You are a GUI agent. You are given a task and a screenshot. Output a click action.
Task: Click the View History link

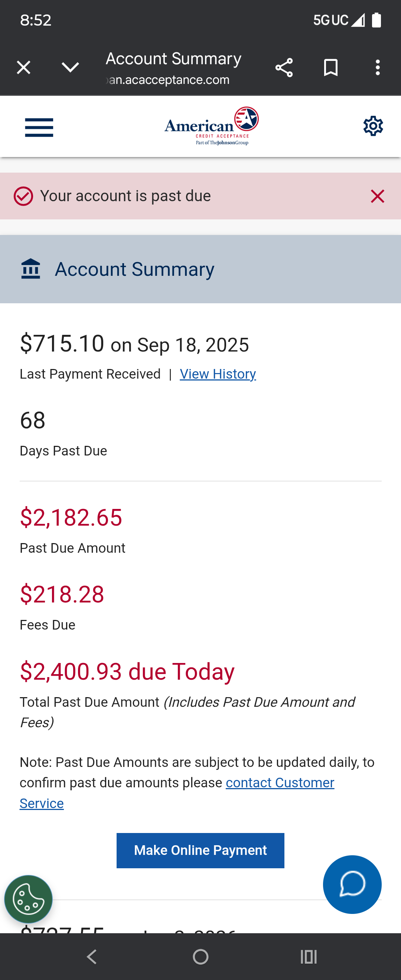pyautogui.click(x=218, y=374)
